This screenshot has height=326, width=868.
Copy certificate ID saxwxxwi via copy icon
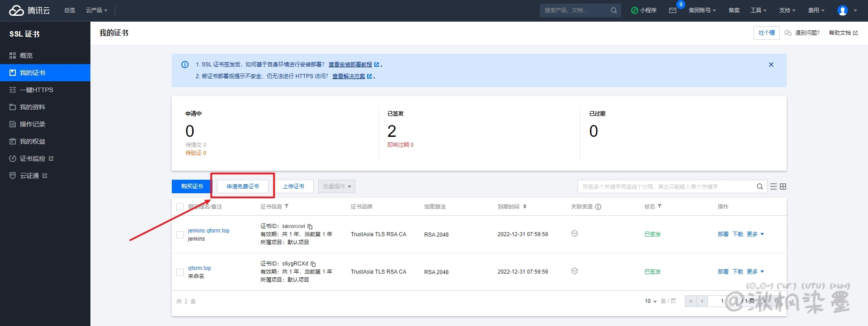tap(310, 226)
